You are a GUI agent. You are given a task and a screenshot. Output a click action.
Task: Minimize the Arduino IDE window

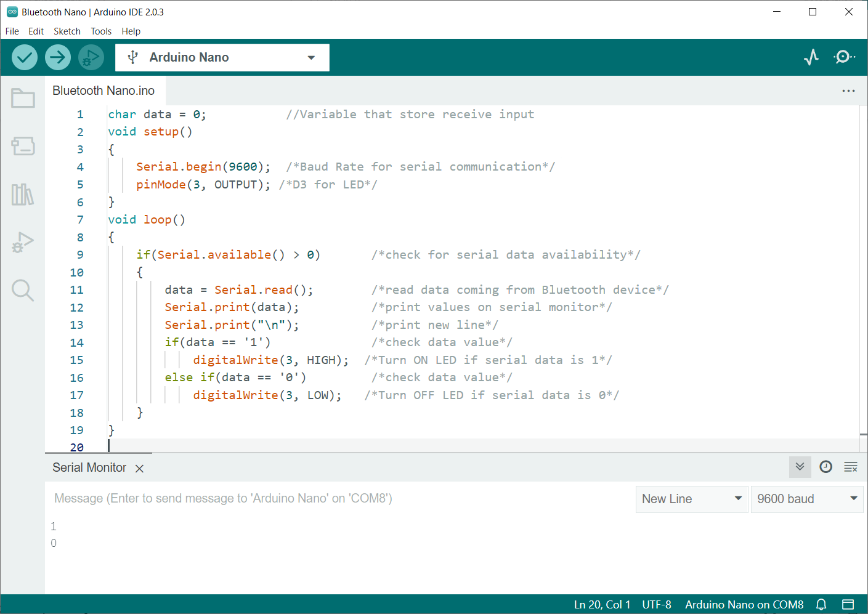(777, 12)
